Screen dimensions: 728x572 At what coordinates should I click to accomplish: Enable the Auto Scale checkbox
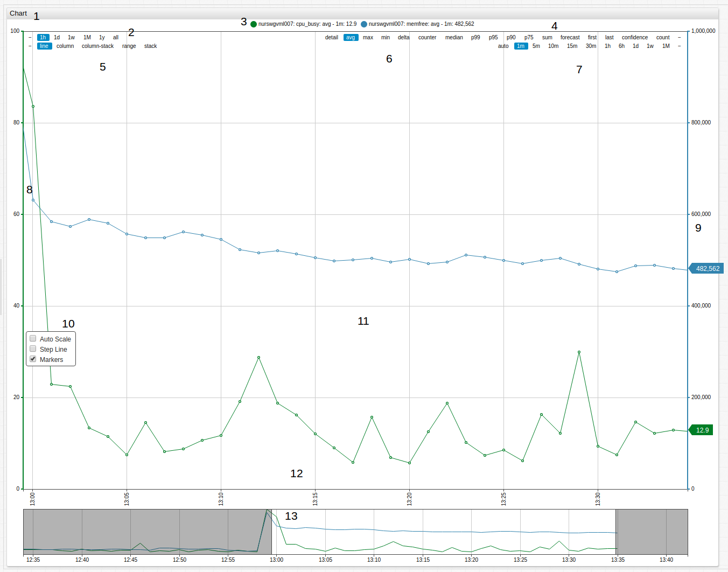33,338
